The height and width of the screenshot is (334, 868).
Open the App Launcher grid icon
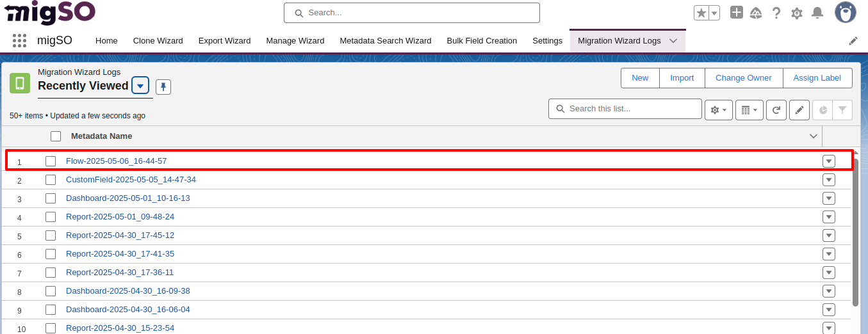tap(19, 40)
